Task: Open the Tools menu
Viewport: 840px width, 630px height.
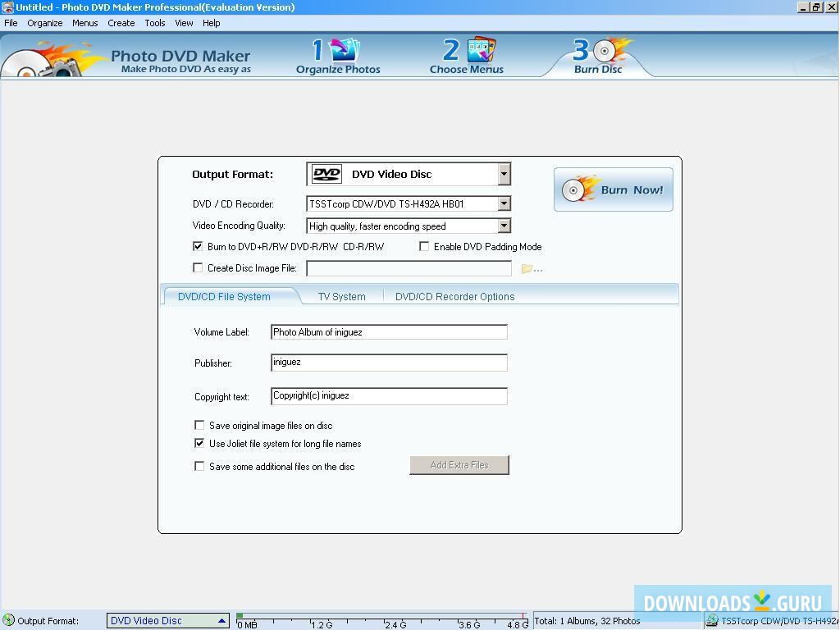Action: pos(155,23)
